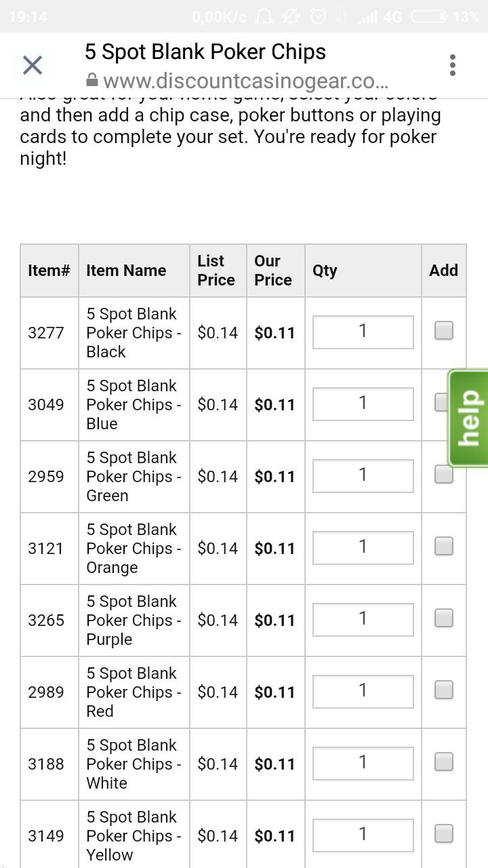The height and width of the screenshot is (868, 488).
Task: Tap the padlock secure site icon
Action: pos(92,81)
